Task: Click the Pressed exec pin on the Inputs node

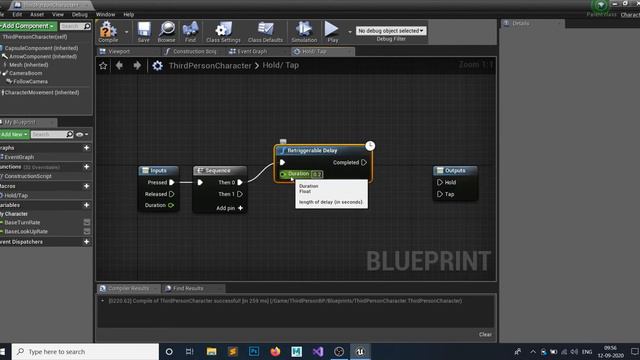Action: tap(172, 182)
